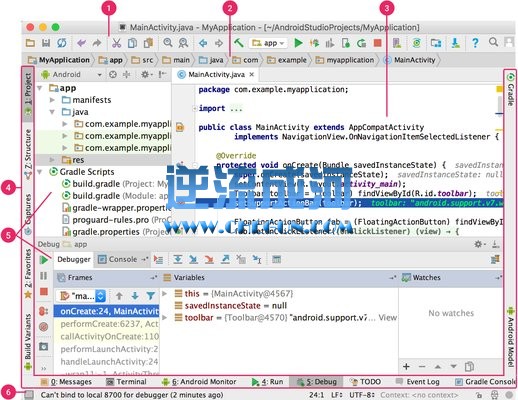This screenshot has width=518, height=400.
Task: Stop the app with red square
Action: [x=378, y=43]
